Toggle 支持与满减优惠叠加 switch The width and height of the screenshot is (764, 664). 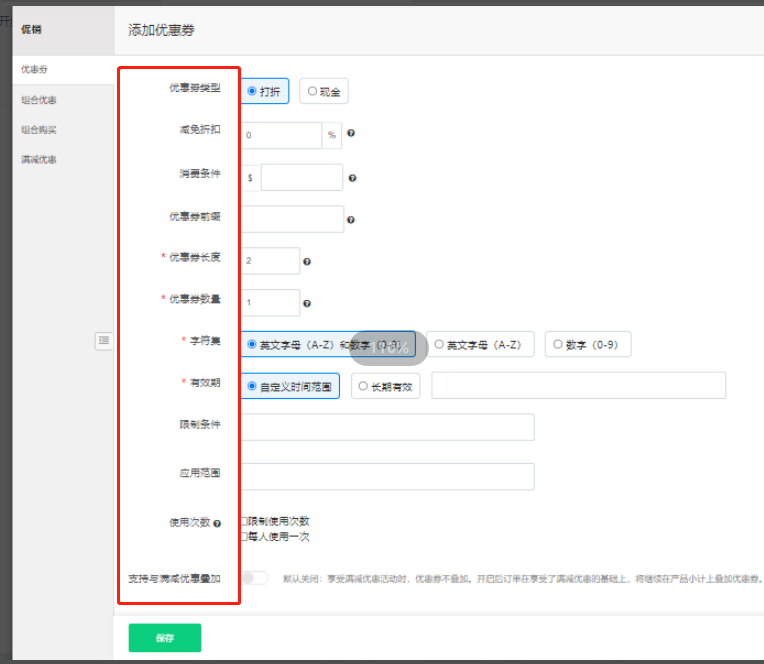(254, 578)
